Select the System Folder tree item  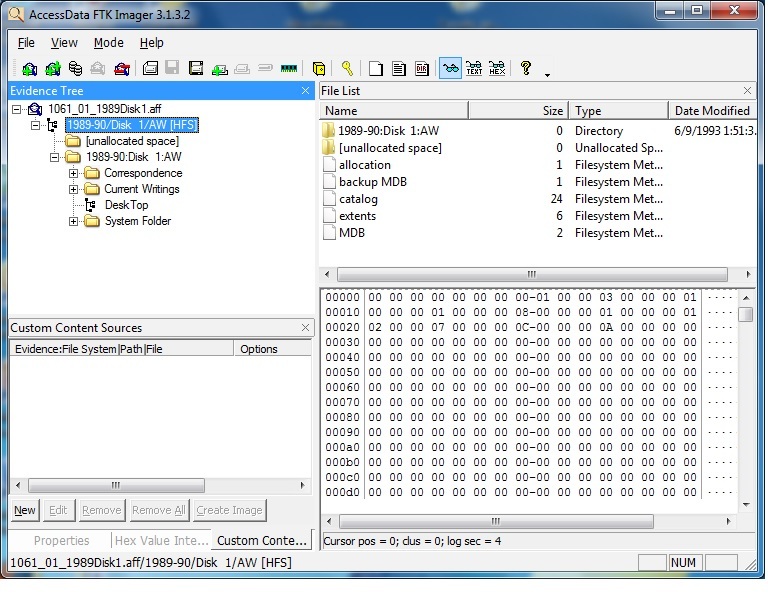(138, 221)
